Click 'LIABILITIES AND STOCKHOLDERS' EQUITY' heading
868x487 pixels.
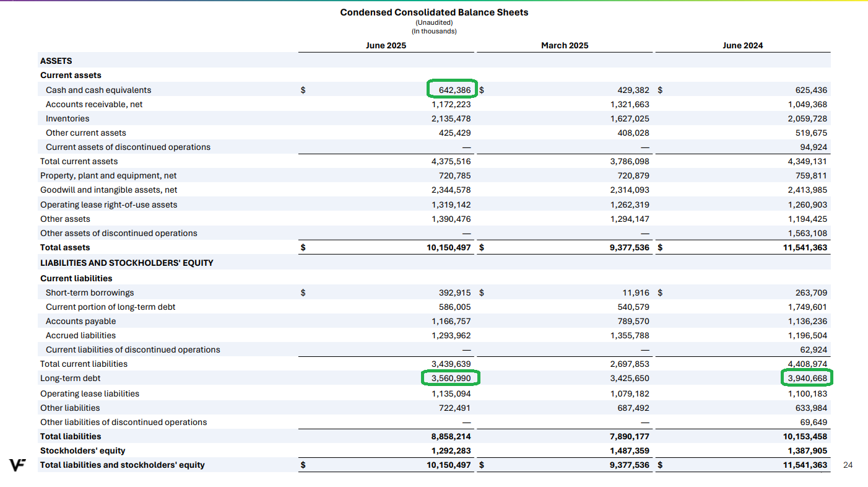(127, 263)
